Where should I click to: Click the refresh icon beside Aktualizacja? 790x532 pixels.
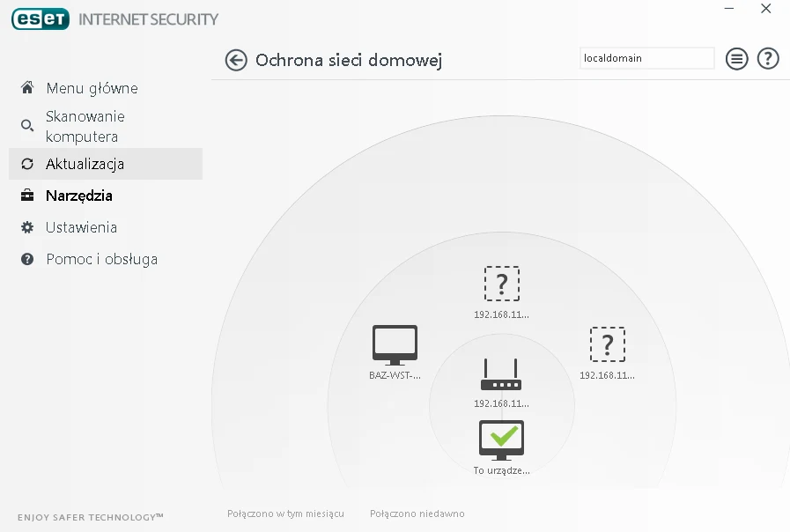[26, 164]
